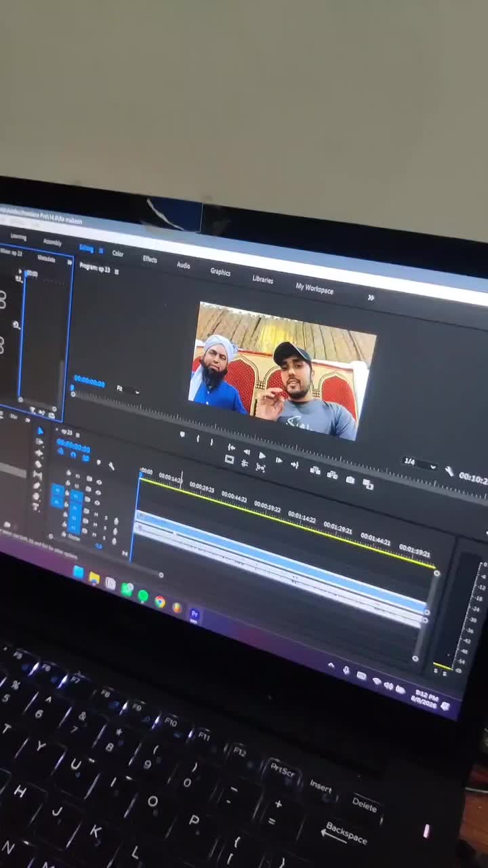Open Comparison View in Program monitor

click(x=367, y=484)
